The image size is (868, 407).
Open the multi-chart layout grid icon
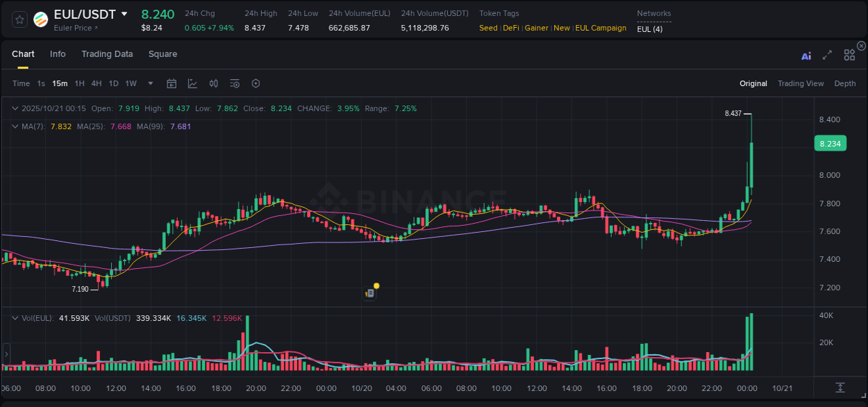[849, 56]
